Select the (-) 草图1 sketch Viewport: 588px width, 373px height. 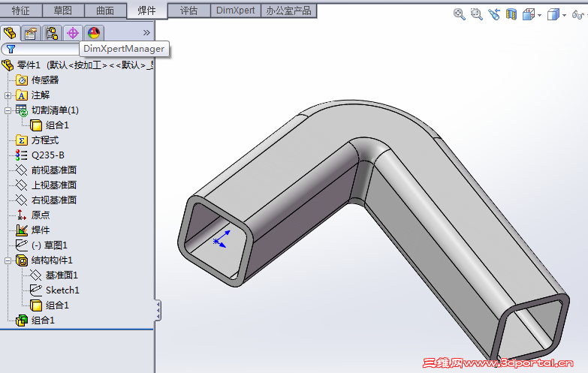[x=50, y=245]
